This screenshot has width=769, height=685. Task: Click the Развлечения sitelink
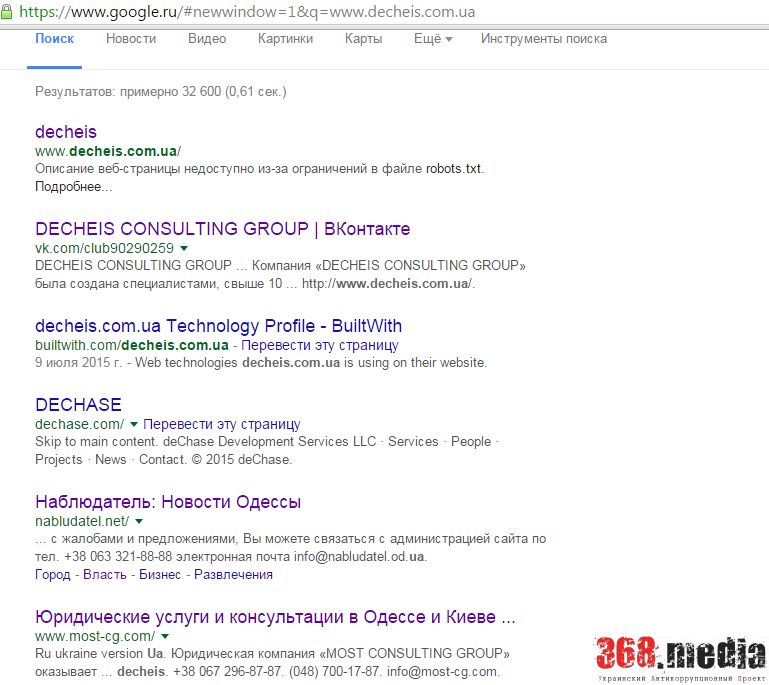(x=233, y=575)
